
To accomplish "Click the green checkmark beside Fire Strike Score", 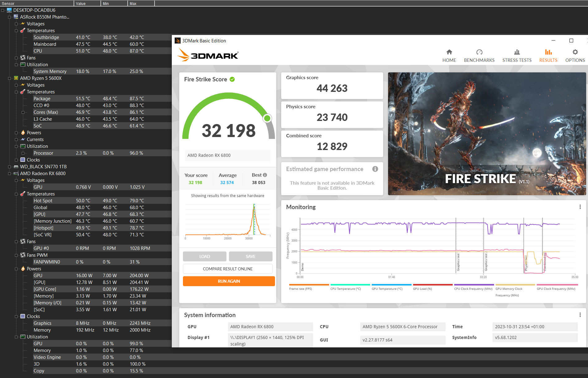I will [x=232, y=79].
